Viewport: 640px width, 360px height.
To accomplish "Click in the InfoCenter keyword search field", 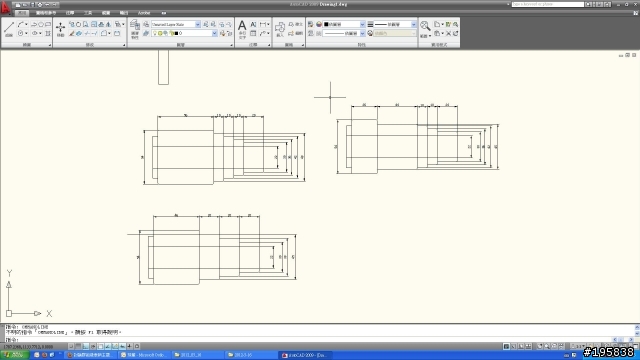I will pyautogui.click(x=547, y=4).
